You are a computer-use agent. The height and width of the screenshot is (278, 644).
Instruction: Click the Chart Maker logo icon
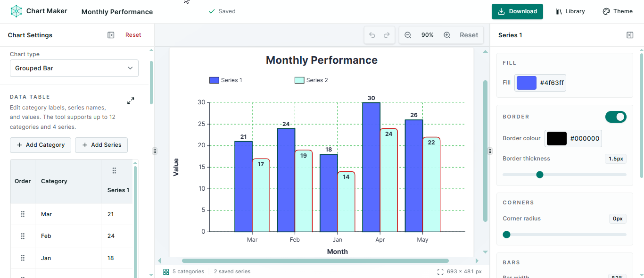tap(17, 11)
